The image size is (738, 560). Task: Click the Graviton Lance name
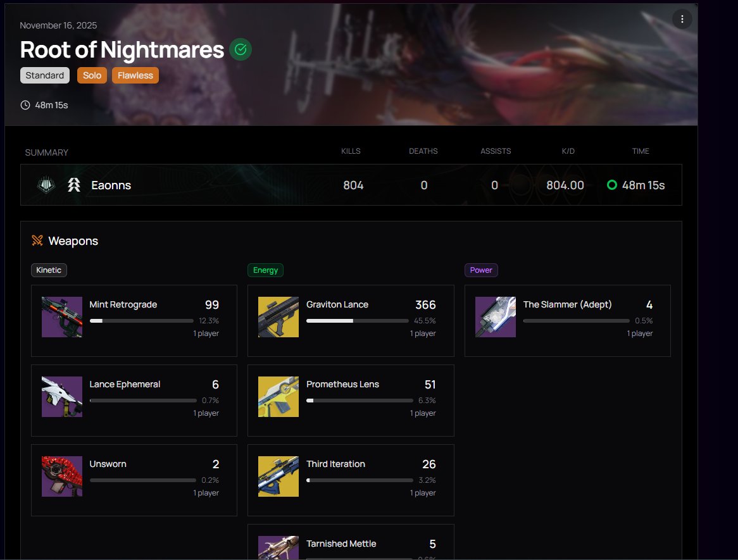pos(337,304)
